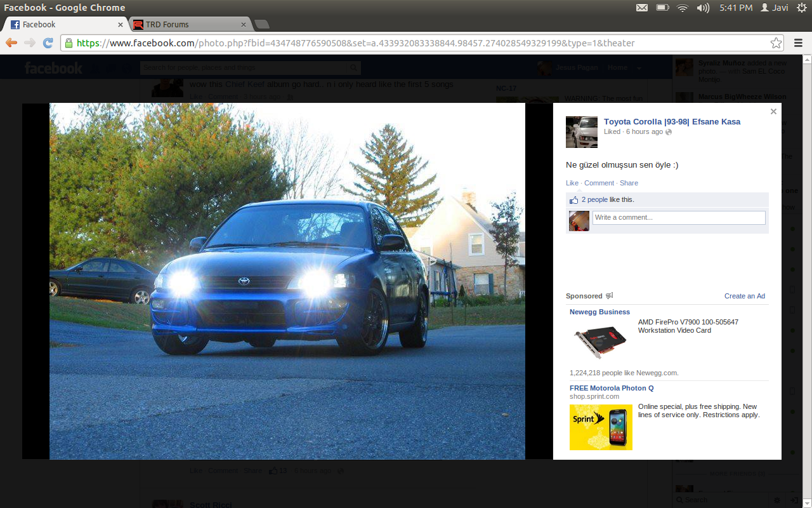Click the blue Corolla photo

[x=287, y=281]
